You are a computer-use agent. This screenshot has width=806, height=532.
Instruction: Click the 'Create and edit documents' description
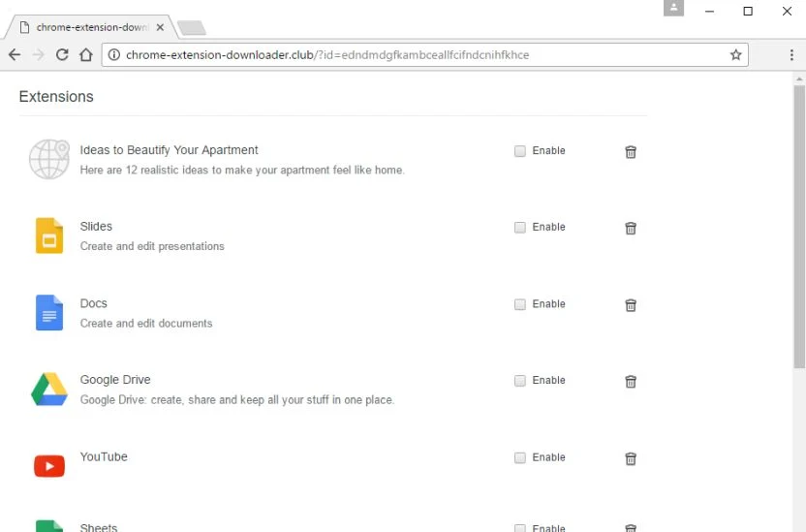tap(146, 324)
